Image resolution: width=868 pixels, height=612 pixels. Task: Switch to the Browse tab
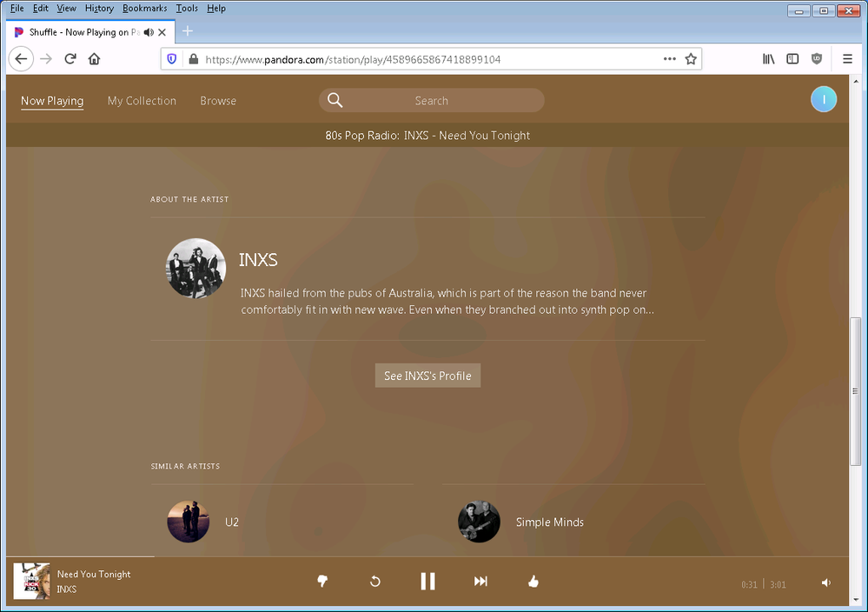(x=218, y=101)
